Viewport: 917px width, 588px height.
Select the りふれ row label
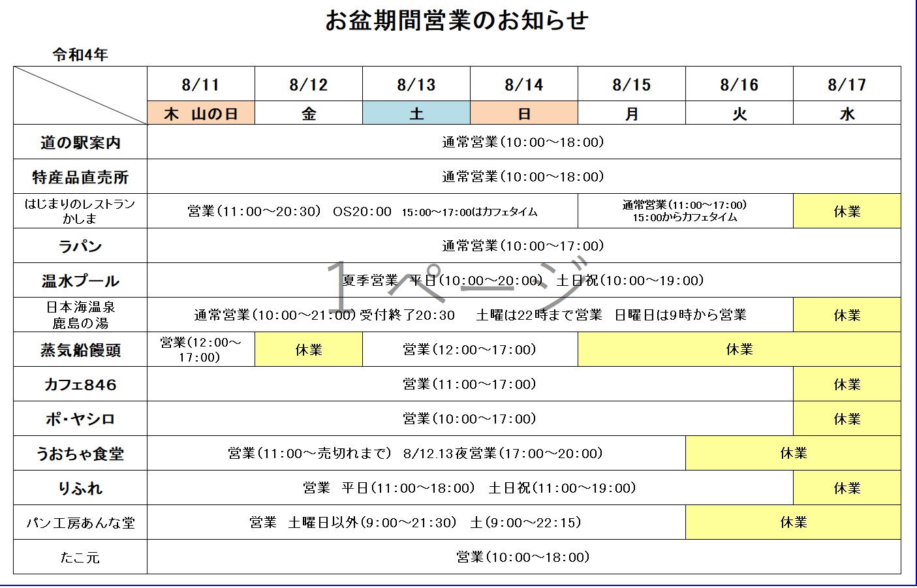click(x=80, y=488)
